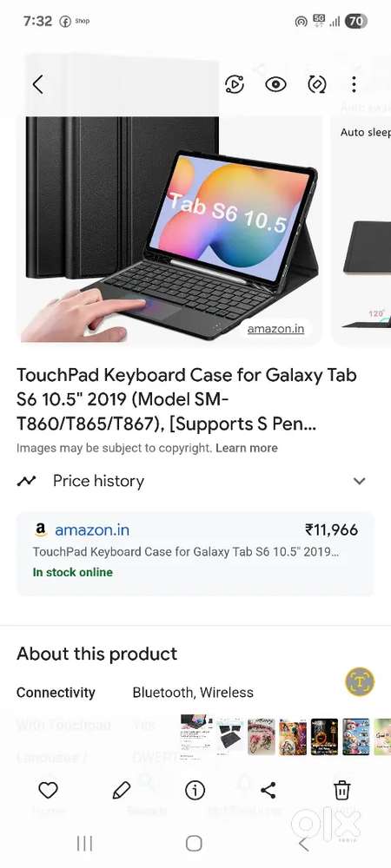Open the three-dot more options menu

354,85
